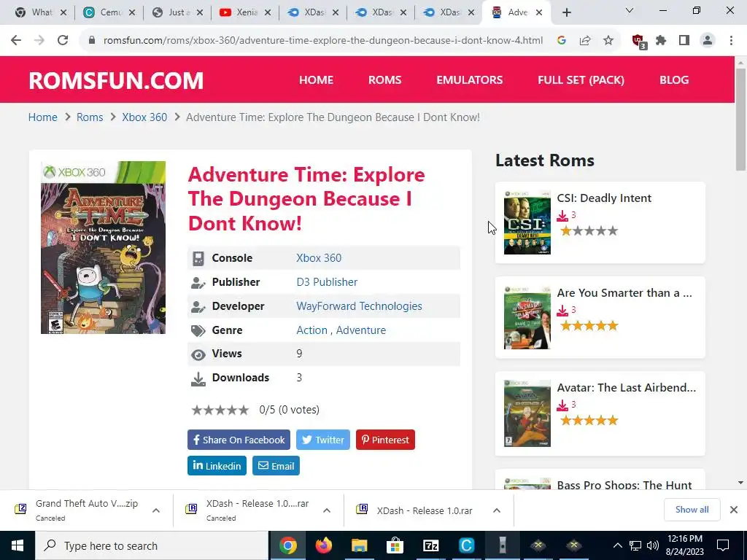Show all downloads
Image resolution: width=747 pixels, height=560 pixels.
[692, 510]
